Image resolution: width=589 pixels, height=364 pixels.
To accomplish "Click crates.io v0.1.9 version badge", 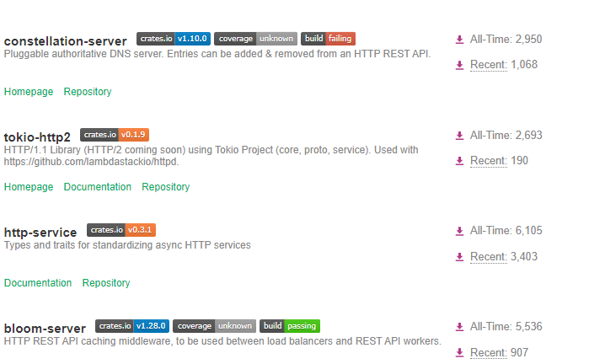I will [115, 135].
